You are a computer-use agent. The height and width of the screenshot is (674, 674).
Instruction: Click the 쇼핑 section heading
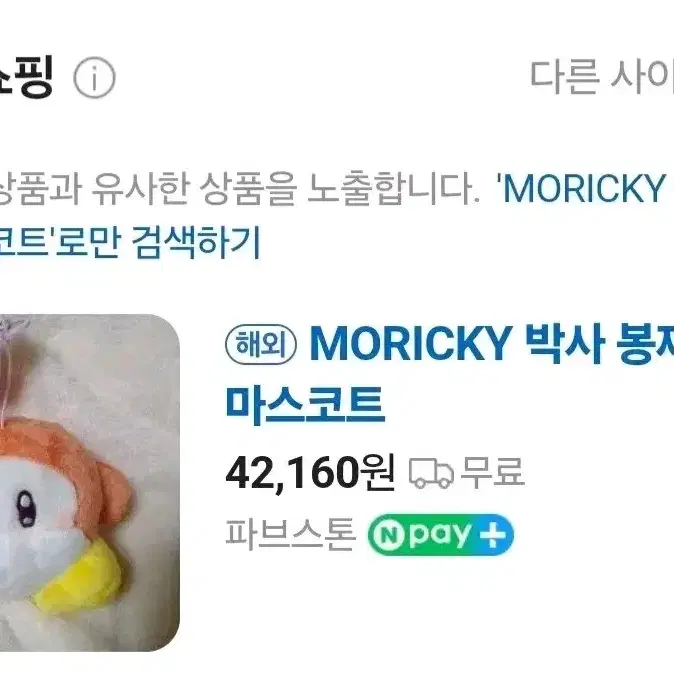[26, 77]
